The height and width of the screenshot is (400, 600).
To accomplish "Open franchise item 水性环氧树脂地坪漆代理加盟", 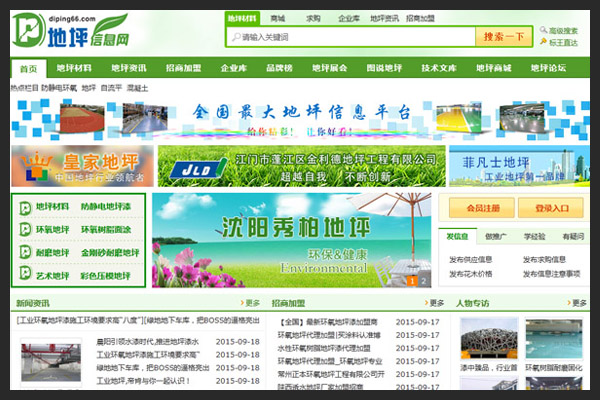I will click(324, 348).
